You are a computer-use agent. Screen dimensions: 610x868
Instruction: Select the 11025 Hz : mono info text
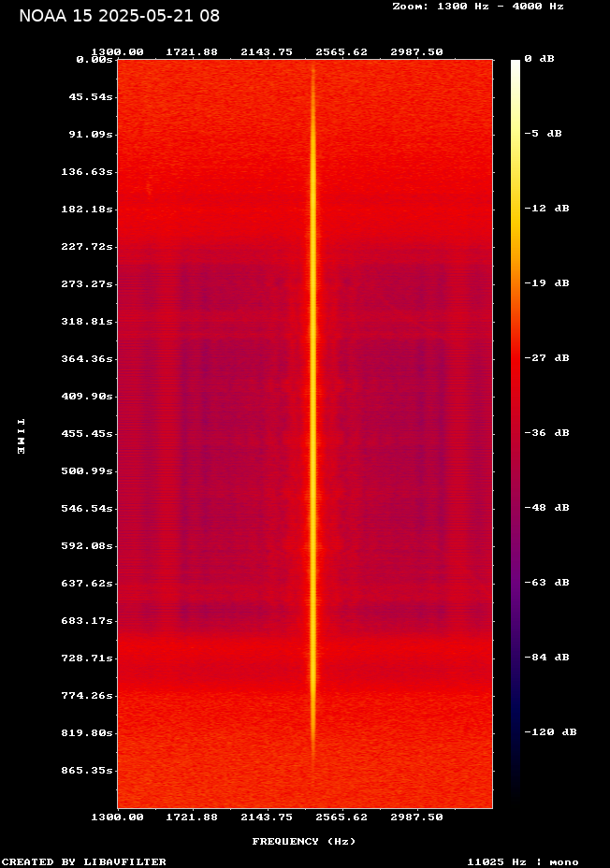tap(523, 861)
